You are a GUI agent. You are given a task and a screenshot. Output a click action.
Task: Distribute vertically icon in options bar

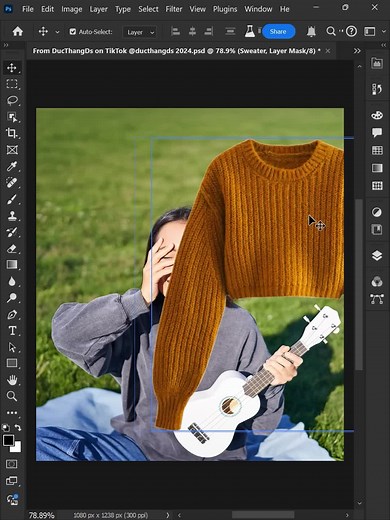point(230,32)
